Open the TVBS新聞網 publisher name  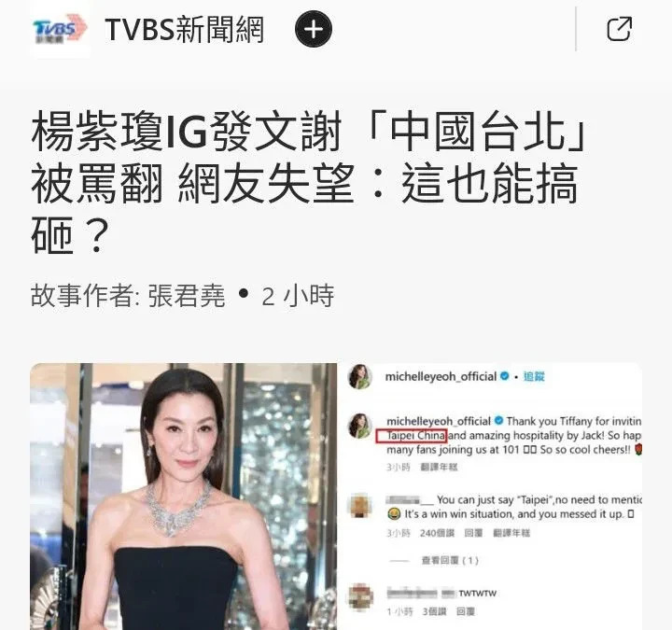click(x=184, y=30)
